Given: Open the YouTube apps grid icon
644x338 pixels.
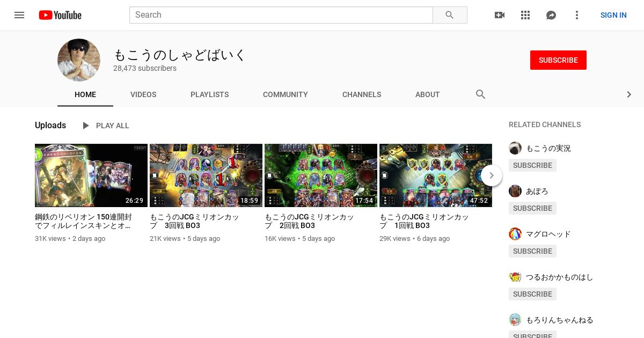Looking at the screenshot, I should 525,15.
